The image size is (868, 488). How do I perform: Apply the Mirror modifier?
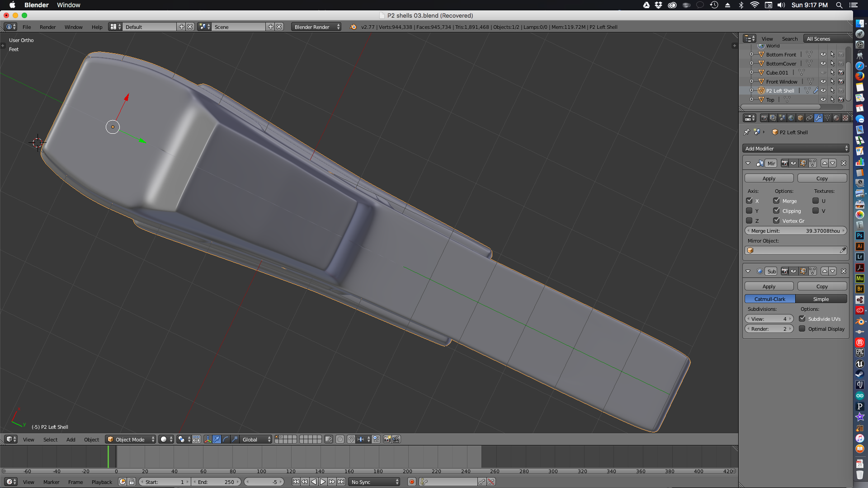[769, 178]
